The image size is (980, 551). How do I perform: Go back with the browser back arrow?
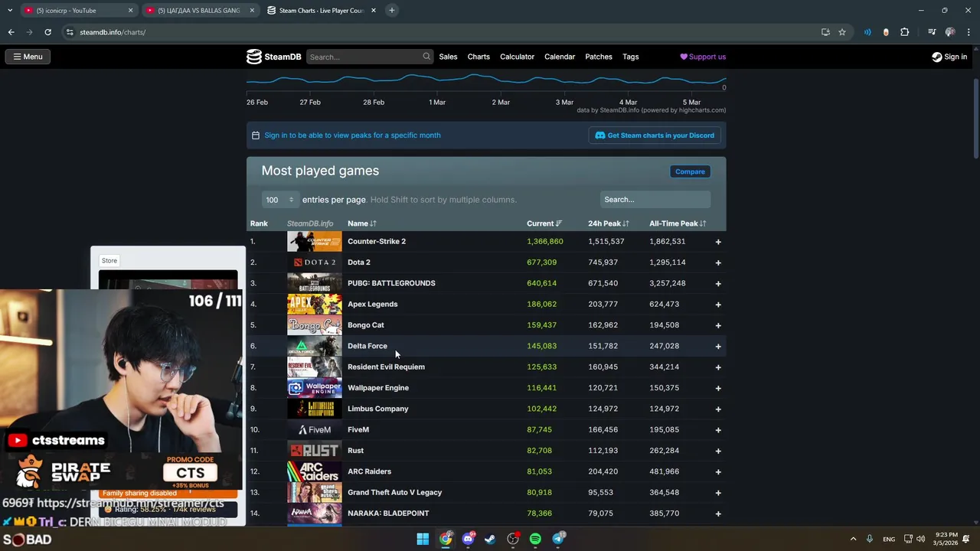point(11,32)
